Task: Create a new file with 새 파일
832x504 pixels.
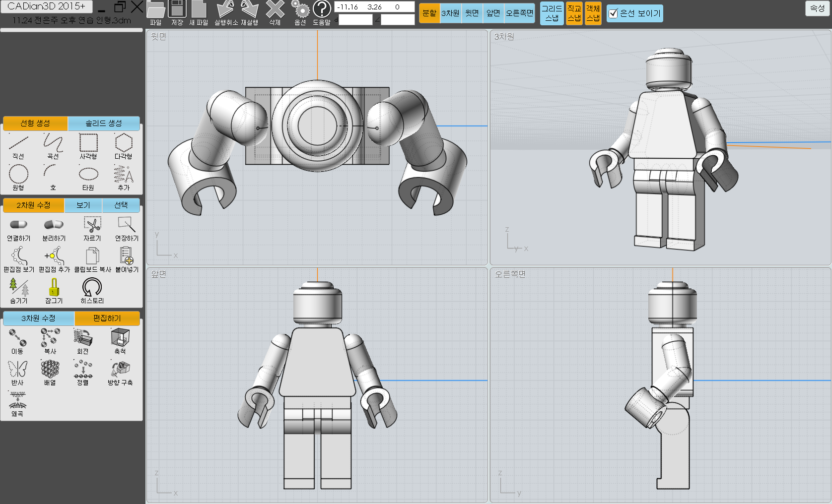Action: (x=199, y=9)
